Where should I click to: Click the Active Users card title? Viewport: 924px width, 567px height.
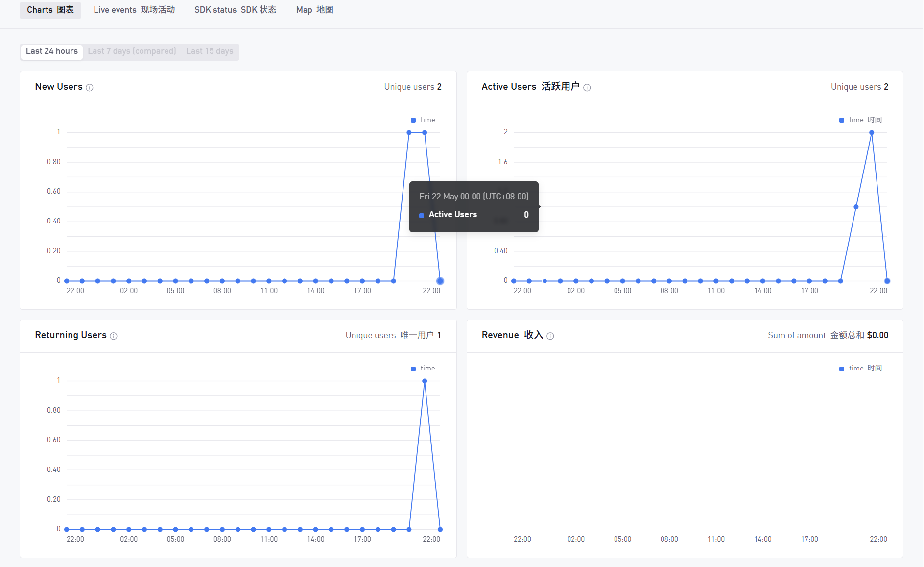click(x=530, y=87)
